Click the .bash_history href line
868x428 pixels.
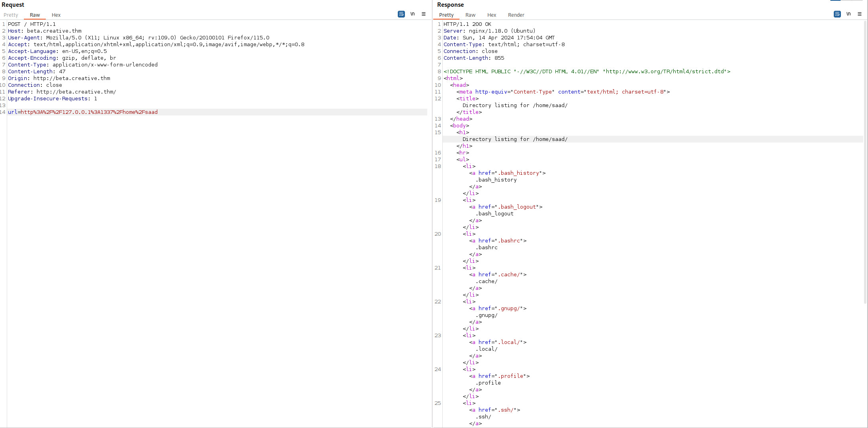tap(507, 173)
